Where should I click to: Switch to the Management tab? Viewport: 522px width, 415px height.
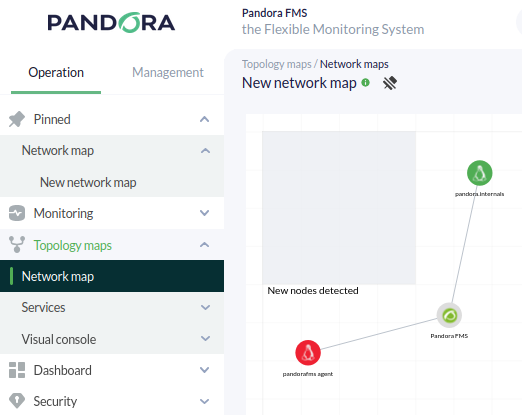[168, 72]
